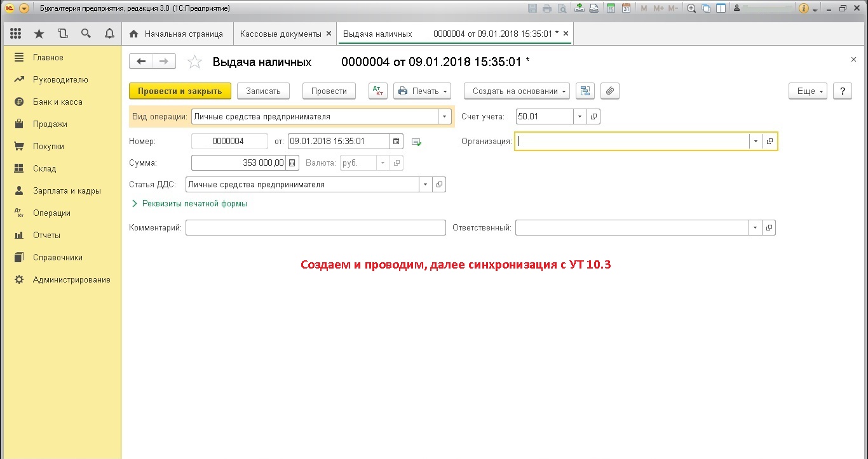The width and height of the screenshot is (868, 459).
Task: Open the sections menu grid icon
Action: [16, 34]
